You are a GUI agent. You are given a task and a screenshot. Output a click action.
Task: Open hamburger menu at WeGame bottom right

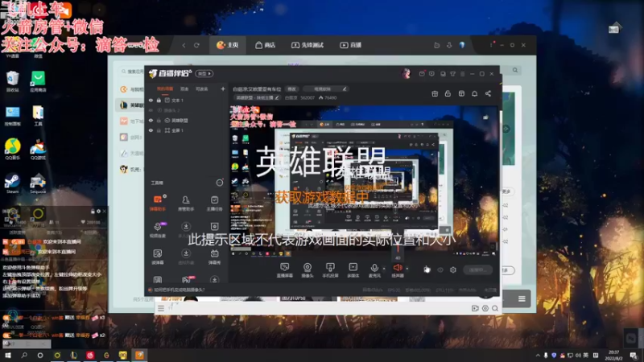pos(522,298)
